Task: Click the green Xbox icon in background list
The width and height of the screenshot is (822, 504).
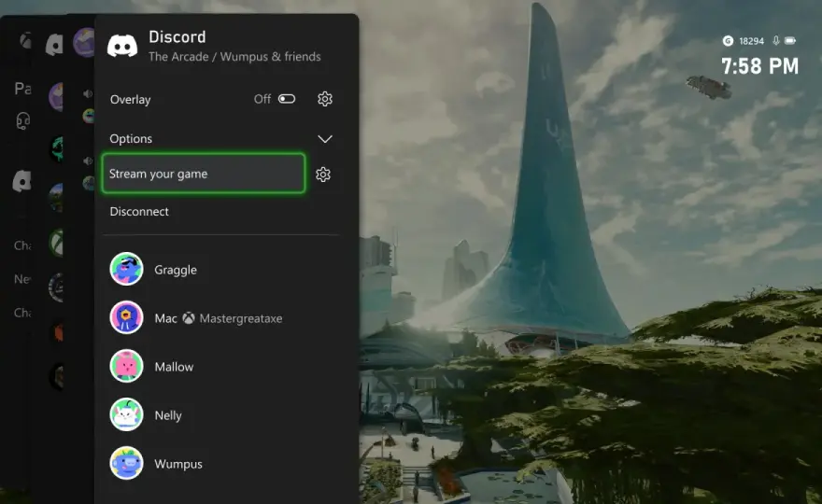Action: pyautogui.click(x=56, y=243)
